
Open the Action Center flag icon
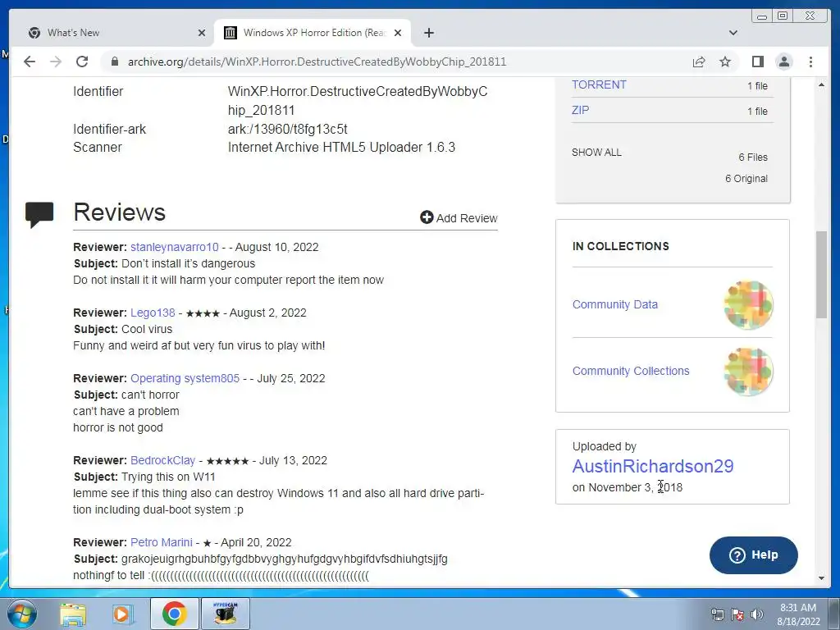coord(737,614)
